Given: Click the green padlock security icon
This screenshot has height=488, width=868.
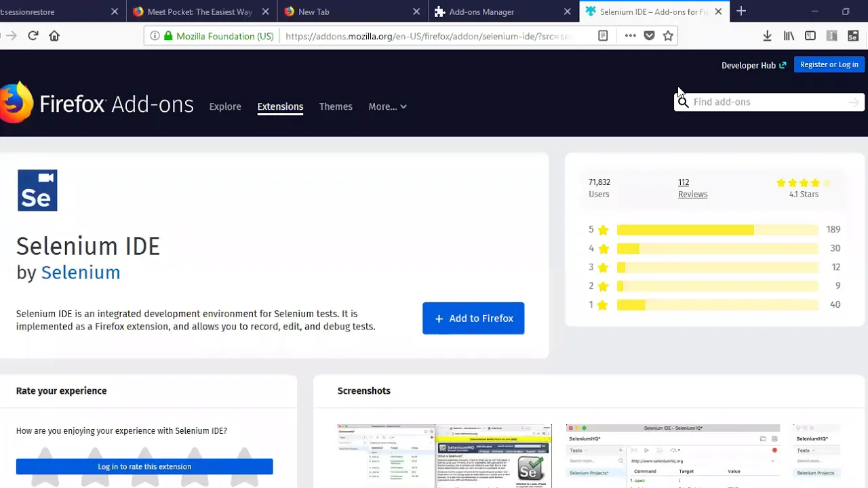Looking at the screenshot, I should point(169,36).
